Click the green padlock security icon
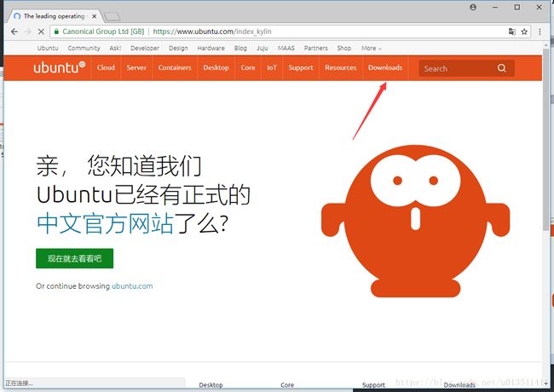The width and height of the screenshot is (554, 392). click(56, 32)
